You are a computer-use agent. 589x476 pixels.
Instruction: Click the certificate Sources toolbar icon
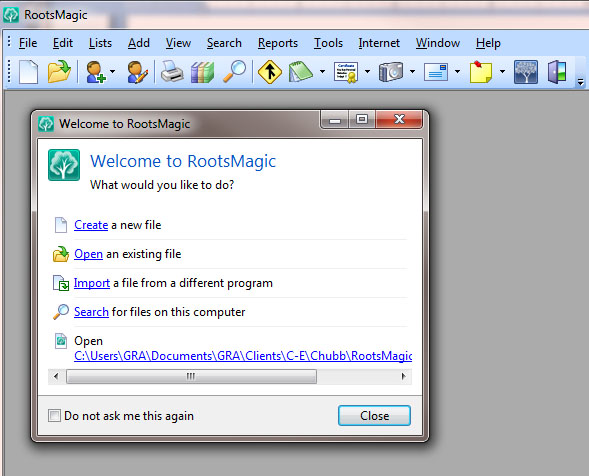(346, 72)
